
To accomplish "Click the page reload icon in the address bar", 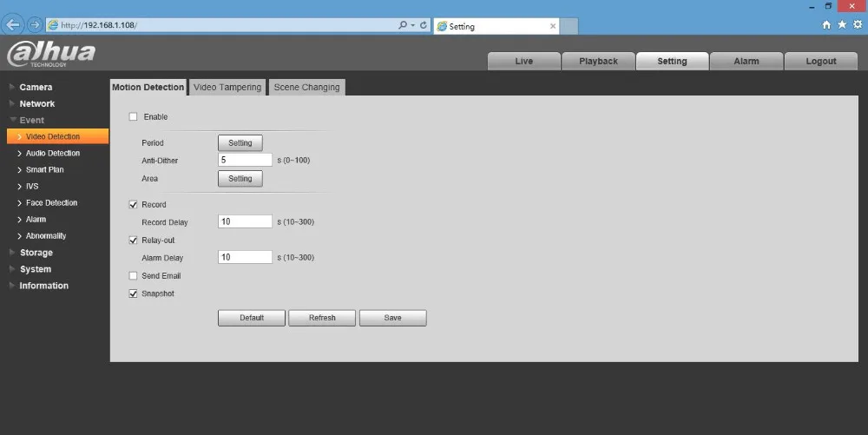I will pyautogui.click(x=424, y=25).
